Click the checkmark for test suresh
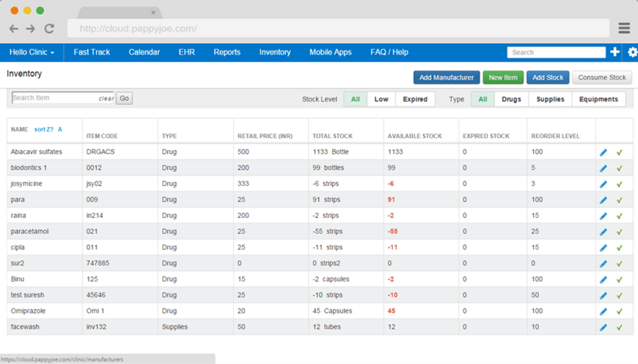The width and height of the screenshot is (638, 364). (x=619, y=296)
